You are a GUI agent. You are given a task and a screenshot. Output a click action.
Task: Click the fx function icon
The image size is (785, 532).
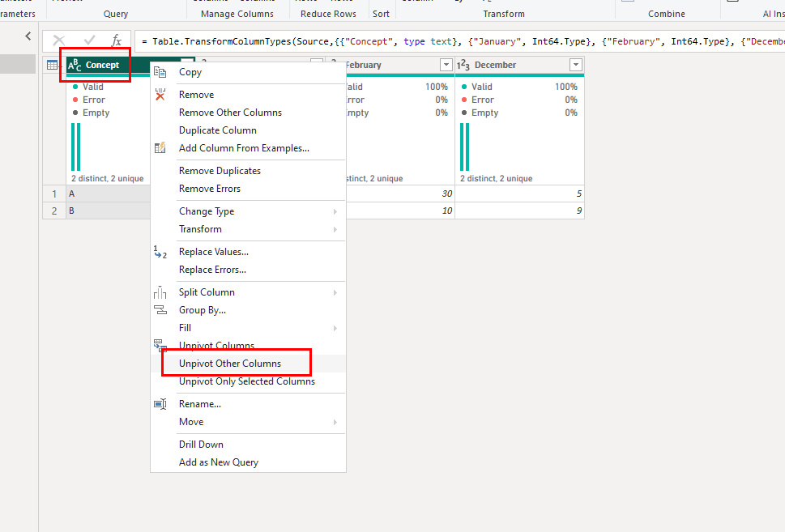click(x=116, y=40)
